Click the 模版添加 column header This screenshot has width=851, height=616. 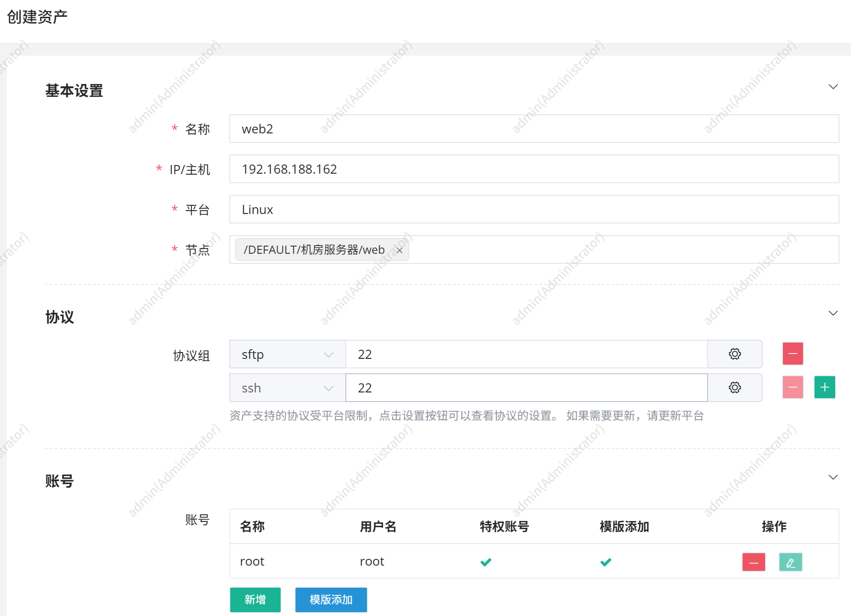click(x=624, y=526)
